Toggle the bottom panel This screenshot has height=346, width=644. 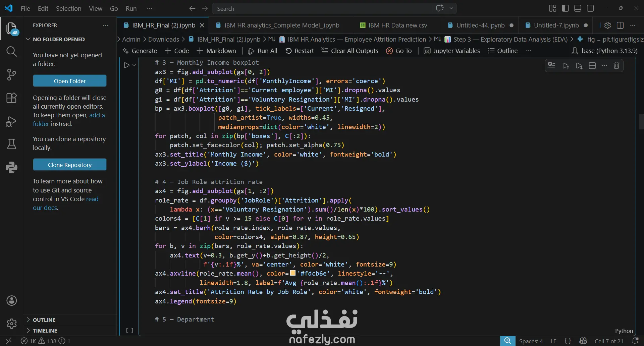coord(578,8)
